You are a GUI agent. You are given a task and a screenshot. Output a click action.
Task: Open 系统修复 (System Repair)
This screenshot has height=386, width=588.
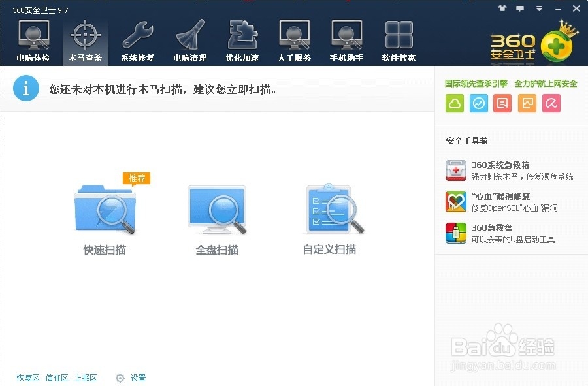click(x=137, y=39)
